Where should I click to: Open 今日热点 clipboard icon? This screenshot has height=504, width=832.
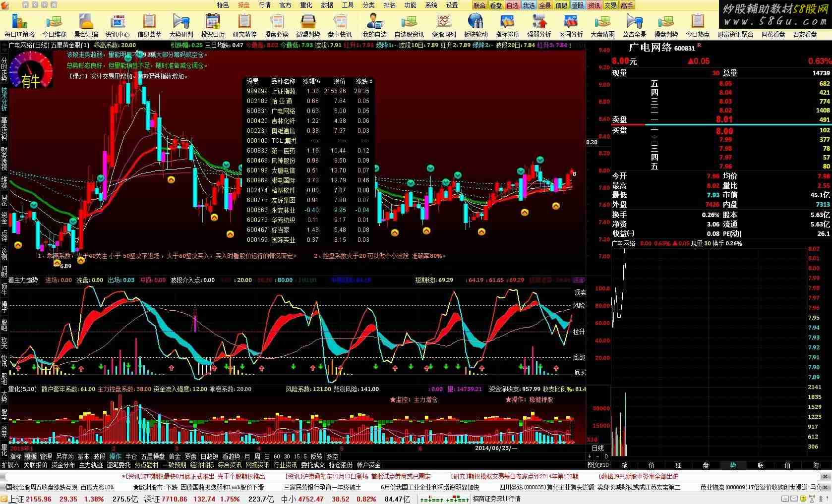tap(698, 25)
